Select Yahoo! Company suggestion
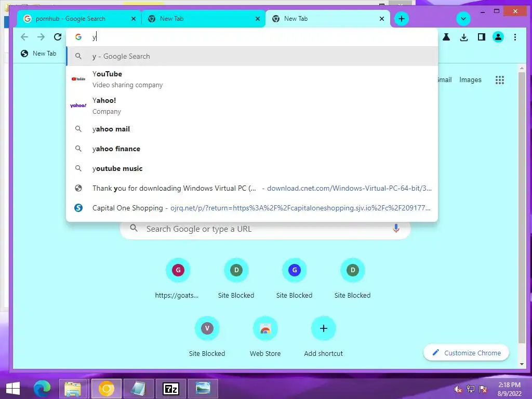The image size is (532, 399). click(252, 105)
